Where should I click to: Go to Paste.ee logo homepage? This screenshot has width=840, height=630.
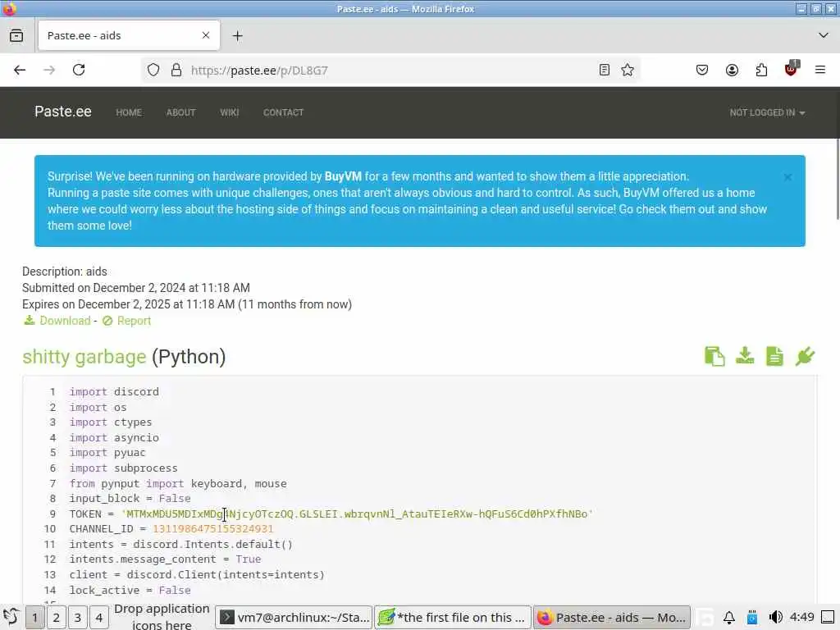[63, 112]
